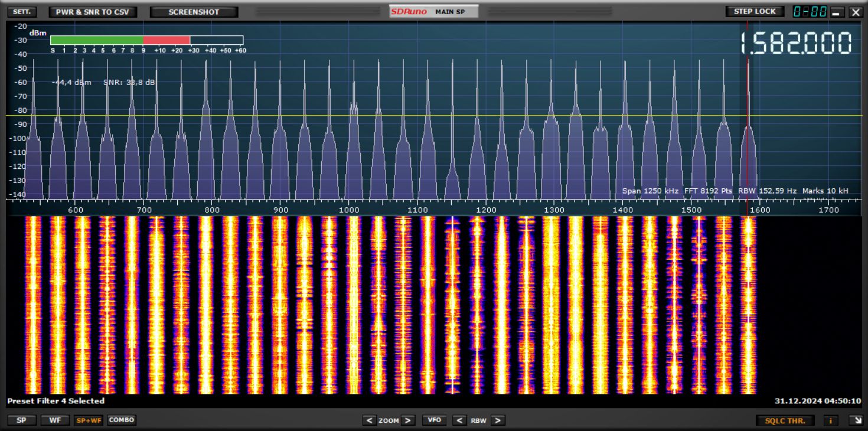Click the info 'i' icon
Viewport: 868px width, 431px height.
coord(831,420)
